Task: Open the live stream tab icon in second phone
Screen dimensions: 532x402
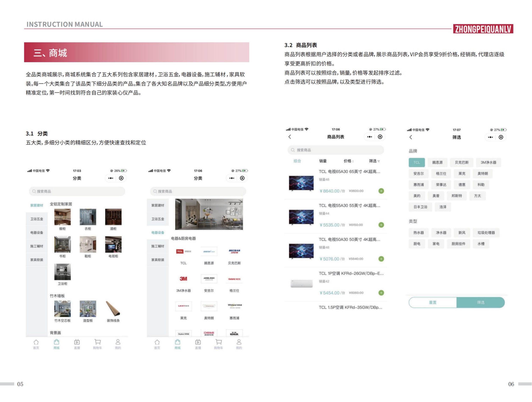Action: 198,342
